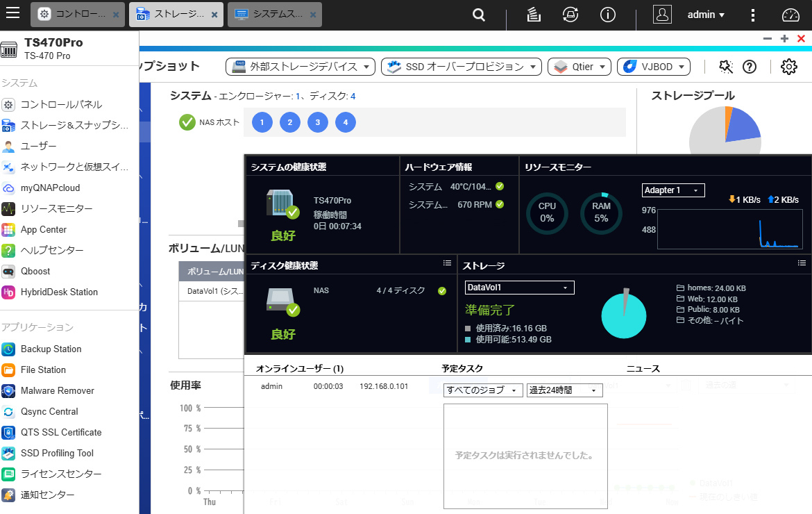Click the Public: 8.00 KB folder entry

[x=708, y=310]
